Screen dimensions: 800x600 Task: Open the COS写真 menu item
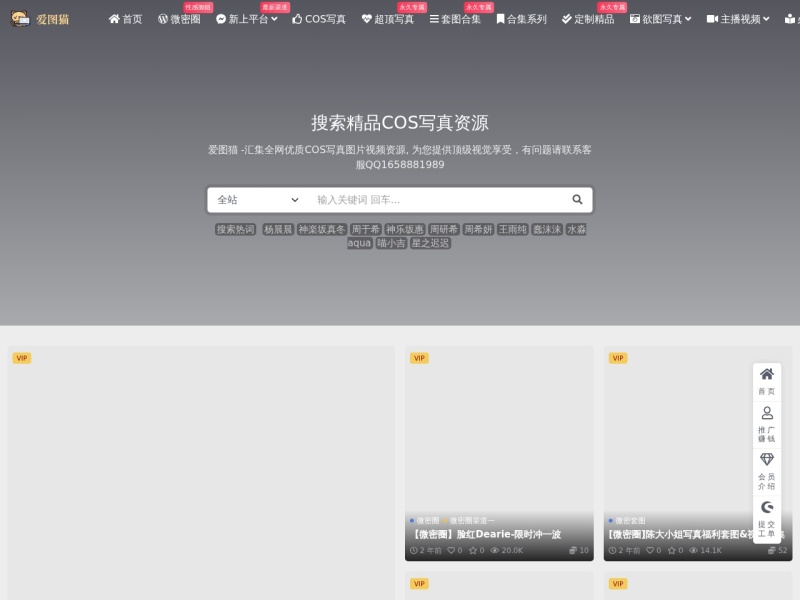tap(319, 19)
